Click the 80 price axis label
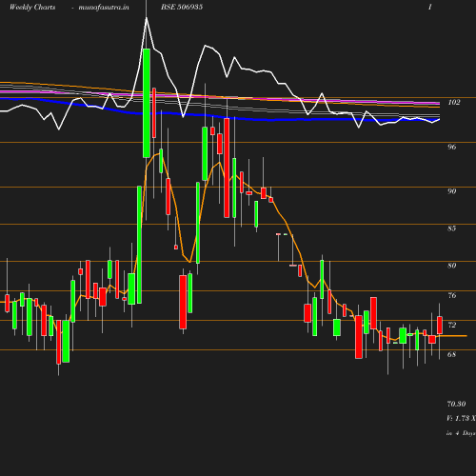 point(451,266)
